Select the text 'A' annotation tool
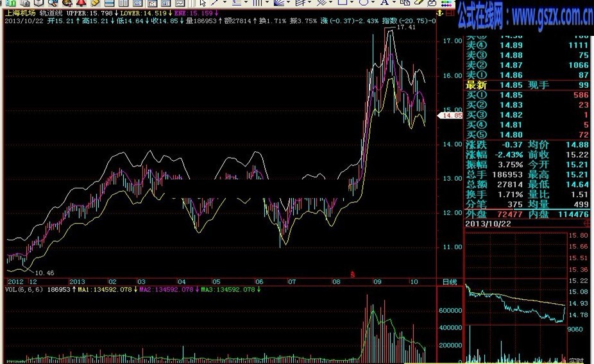Viewport: 594px width, 364px height. [x=384, y=3]
